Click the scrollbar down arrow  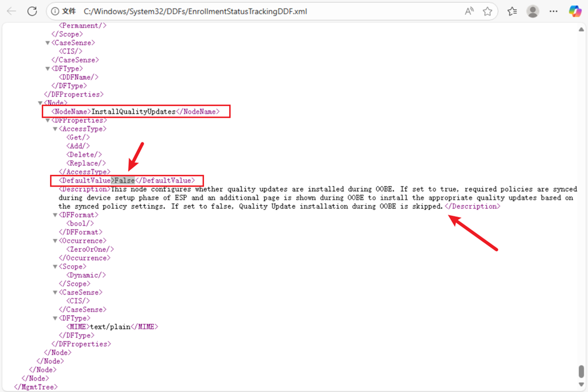[581, 385]
